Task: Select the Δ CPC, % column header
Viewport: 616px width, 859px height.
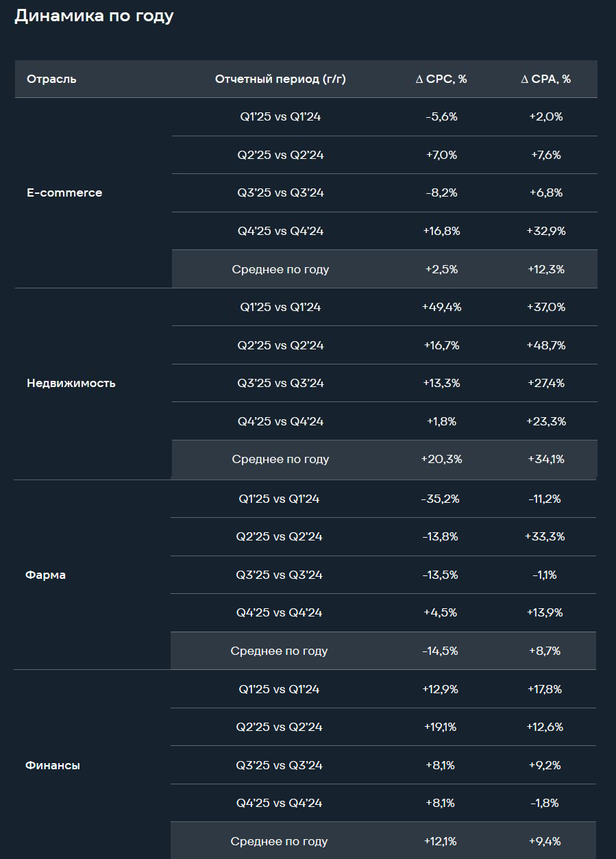Action: [441, 79]
